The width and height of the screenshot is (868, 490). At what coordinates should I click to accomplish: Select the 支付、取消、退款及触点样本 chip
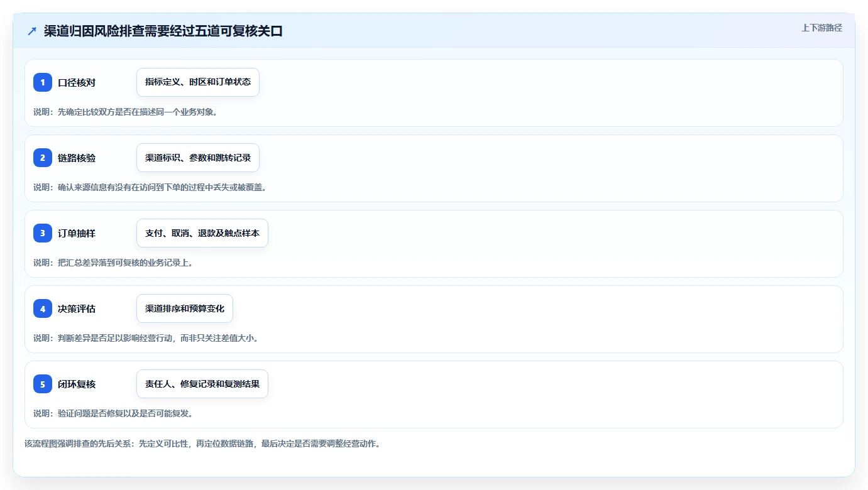tap(202, 233)
